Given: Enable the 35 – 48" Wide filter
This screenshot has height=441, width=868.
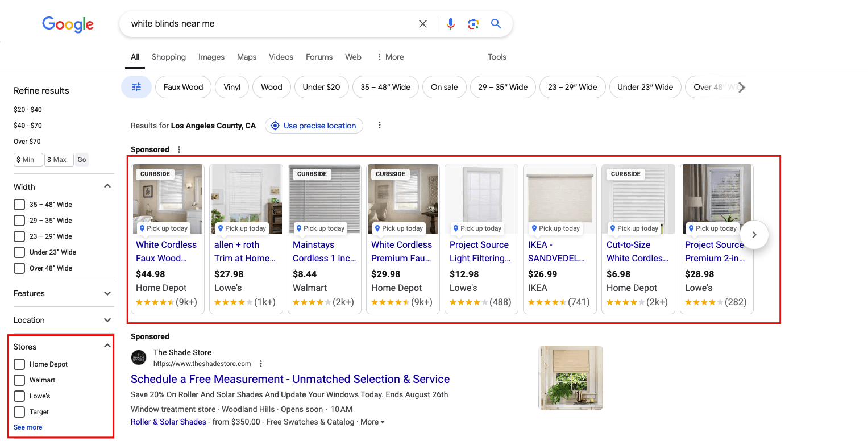Looking at the screenshot, I should click(19, 204).
